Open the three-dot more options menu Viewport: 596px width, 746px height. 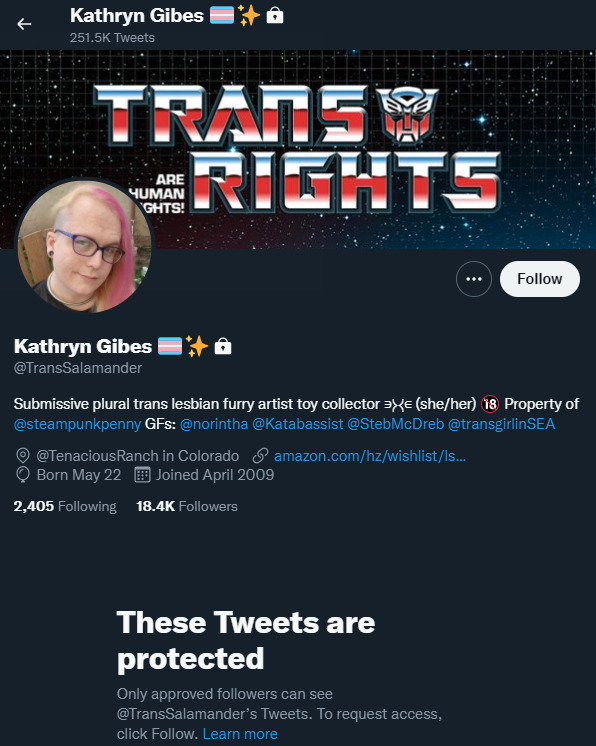pyautogui.click(x=473, y=279)
